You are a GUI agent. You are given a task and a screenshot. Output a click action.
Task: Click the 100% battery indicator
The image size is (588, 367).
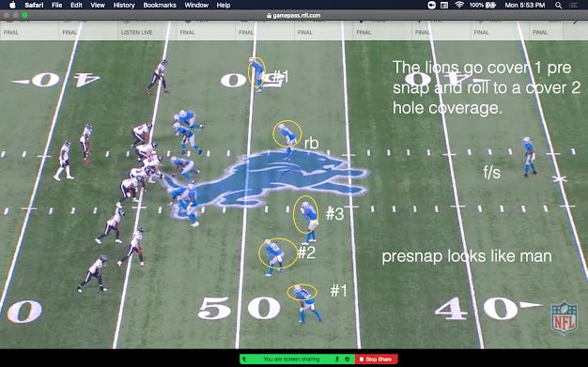[482, 6]
